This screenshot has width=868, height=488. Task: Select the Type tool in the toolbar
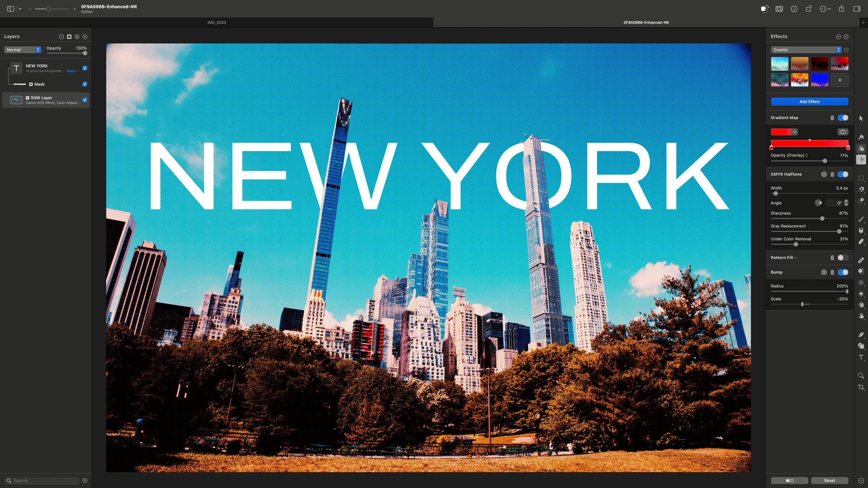tap(861, 358)
